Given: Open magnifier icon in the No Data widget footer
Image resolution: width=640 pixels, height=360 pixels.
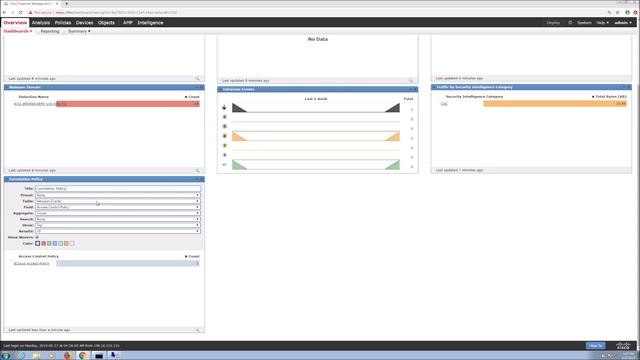Looking at the screenshot, I should [x=411, y=81].
